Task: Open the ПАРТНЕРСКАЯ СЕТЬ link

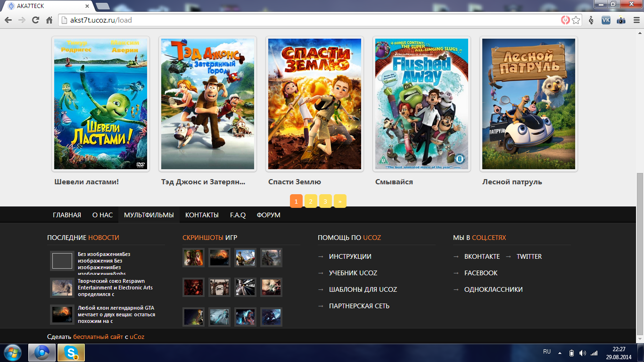Action: click(x=359, y=306)
